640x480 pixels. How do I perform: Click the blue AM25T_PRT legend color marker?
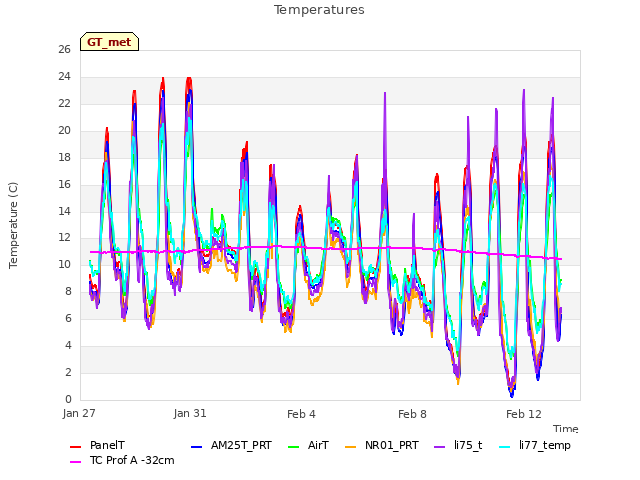pyautogui.click(x=196, y=447)
